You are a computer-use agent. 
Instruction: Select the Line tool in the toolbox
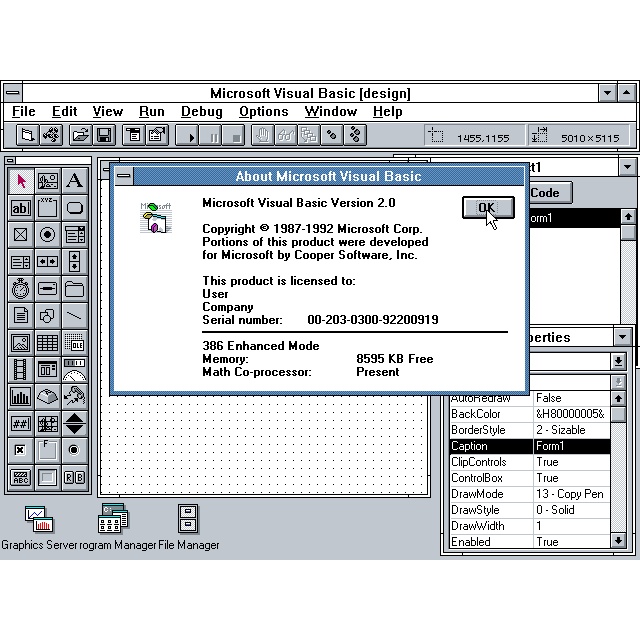click(x=75, y=316)
